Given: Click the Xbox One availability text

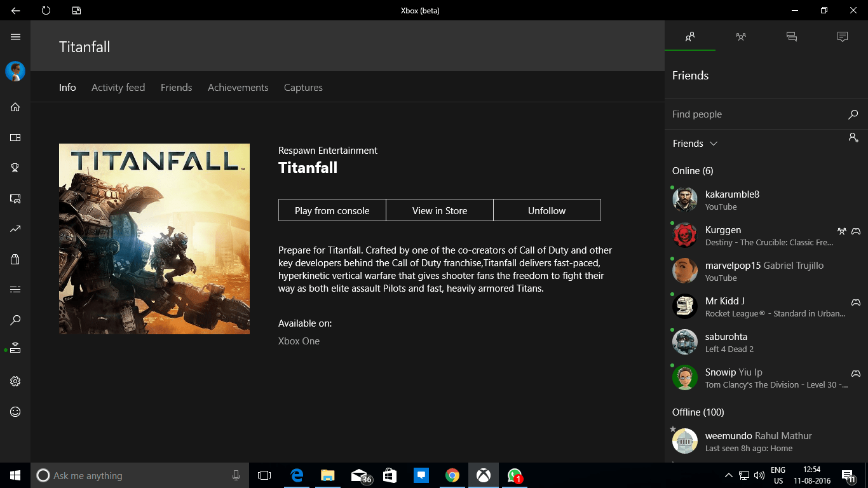Looking at the screenshot, I should [299, 341].
